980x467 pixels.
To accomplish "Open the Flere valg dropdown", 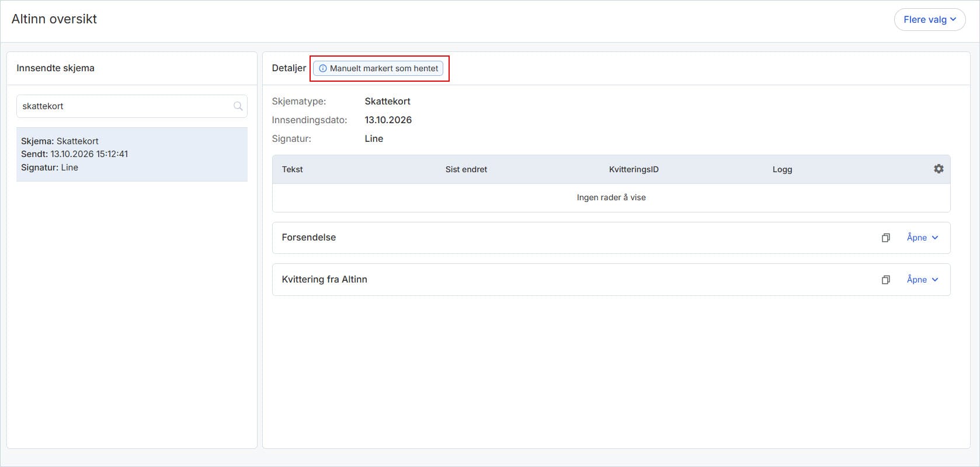I will (930, 20).
